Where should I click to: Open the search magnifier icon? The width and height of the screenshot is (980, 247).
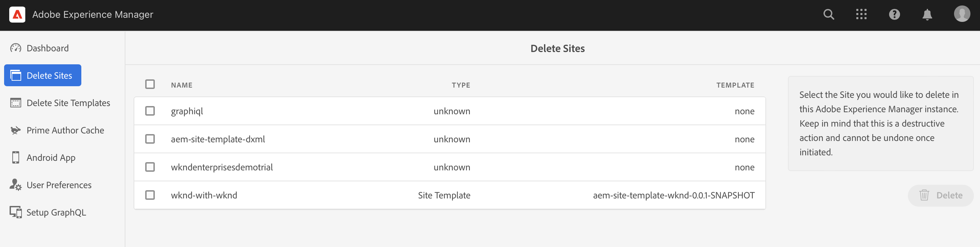coord(829,14)
